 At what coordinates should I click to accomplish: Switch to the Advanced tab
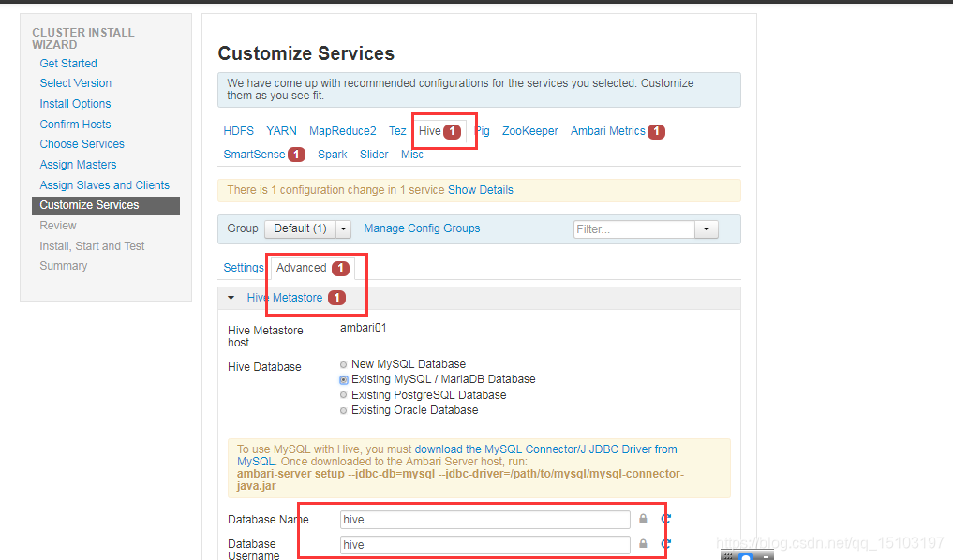pos(302,267)
